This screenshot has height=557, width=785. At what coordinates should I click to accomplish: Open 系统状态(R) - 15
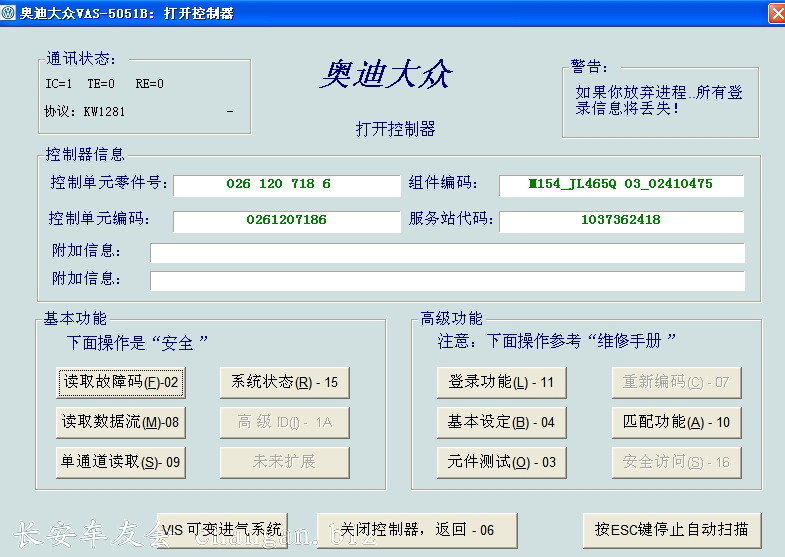284,382
